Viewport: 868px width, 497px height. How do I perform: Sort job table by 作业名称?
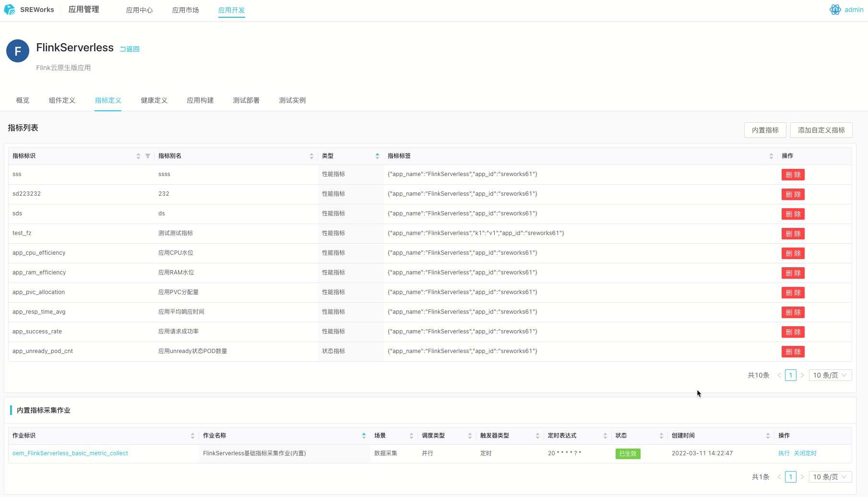[364, 436]
